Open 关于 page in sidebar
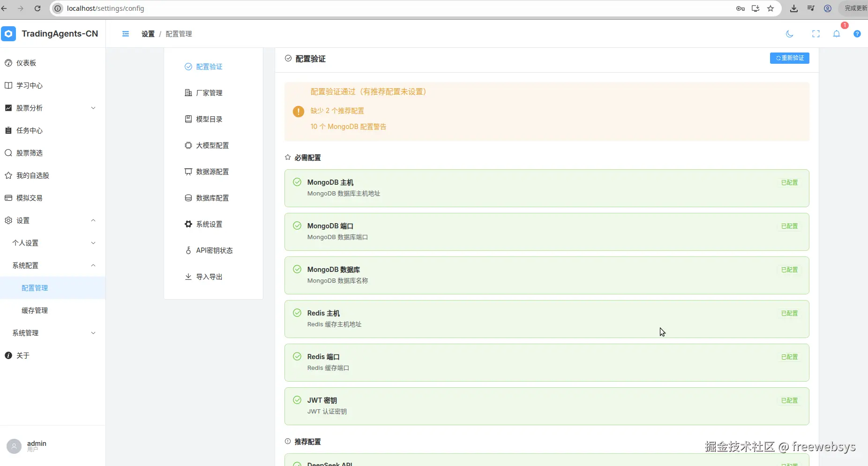868x466 pixels. pyautogui.click(x=52, y=355)
